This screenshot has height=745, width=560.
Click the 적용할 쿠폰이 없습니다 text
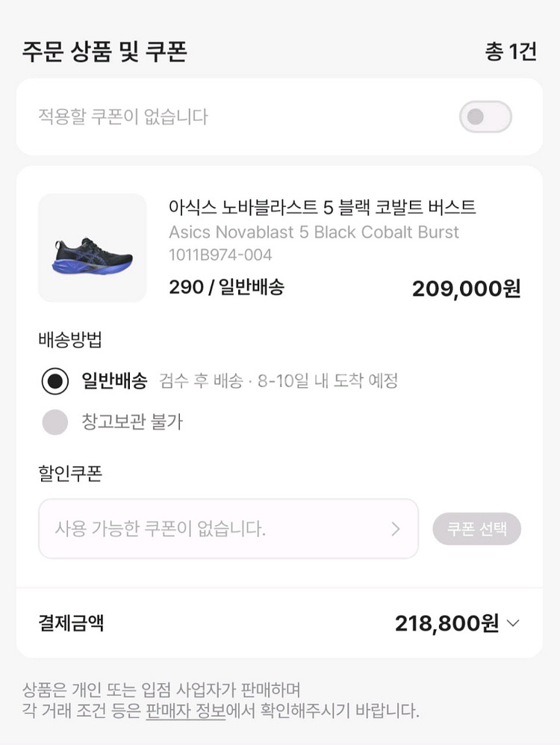123,117
